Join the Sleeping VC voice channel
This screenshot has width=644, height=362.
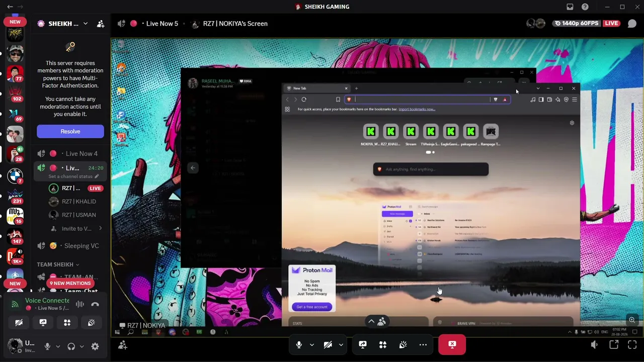pyautogui.click(x=70, y=246)
